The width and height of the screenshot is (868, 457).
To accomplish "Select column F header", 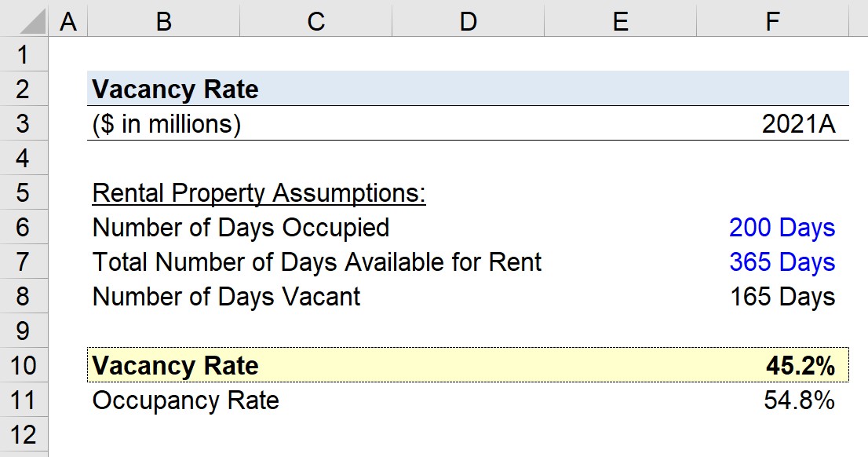I will point(772,22).
